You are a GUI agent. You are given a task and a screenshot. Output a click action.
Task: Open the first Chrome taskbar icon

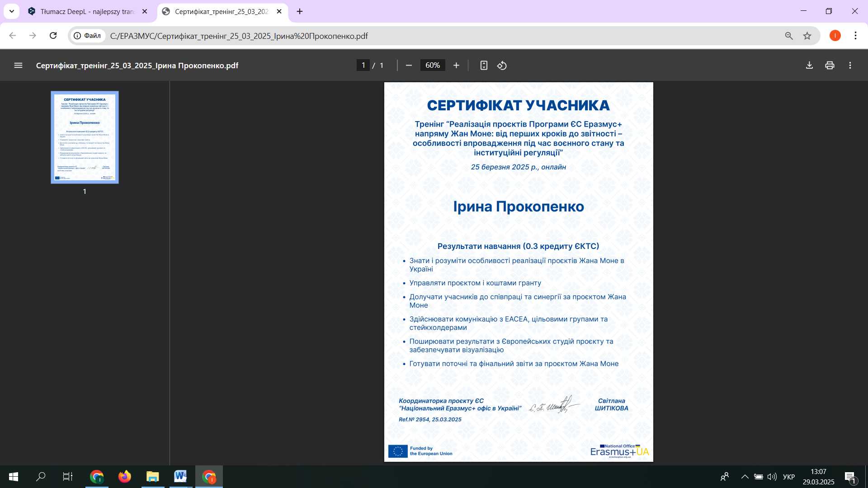[x=96, y=477]
